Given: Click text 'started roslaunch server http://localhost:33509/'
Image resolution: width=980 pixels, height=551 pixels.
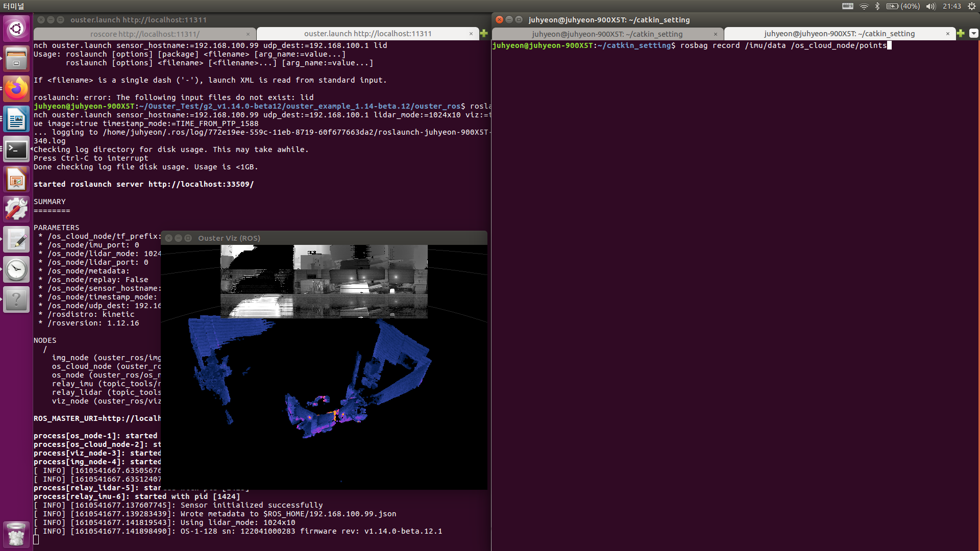Looking at the screenshot, I should tap(143, 184).
